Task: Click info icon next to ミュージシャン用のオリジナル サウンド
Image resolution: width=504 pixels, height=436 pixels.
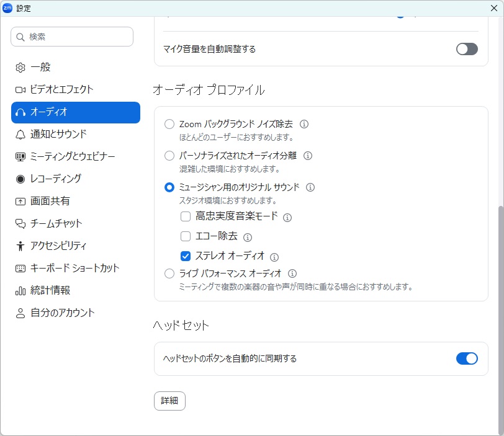Action: click(310, 187)
